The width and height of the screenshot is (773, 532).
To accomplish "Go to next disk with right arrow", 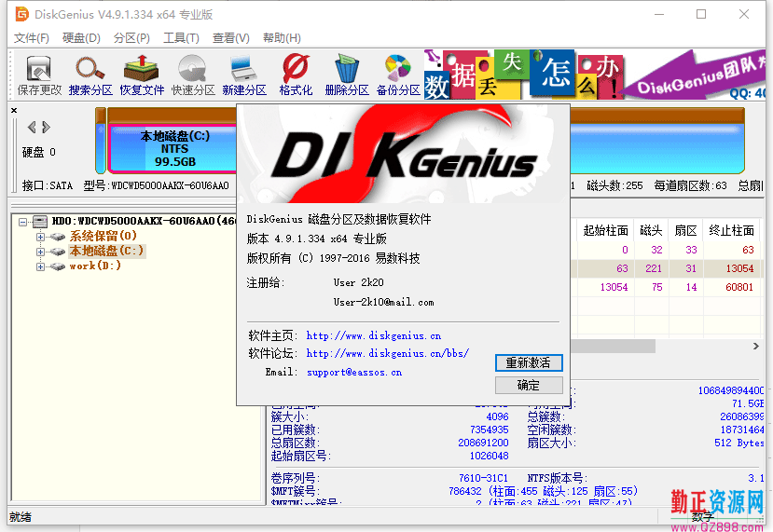I will coord(46,128).
